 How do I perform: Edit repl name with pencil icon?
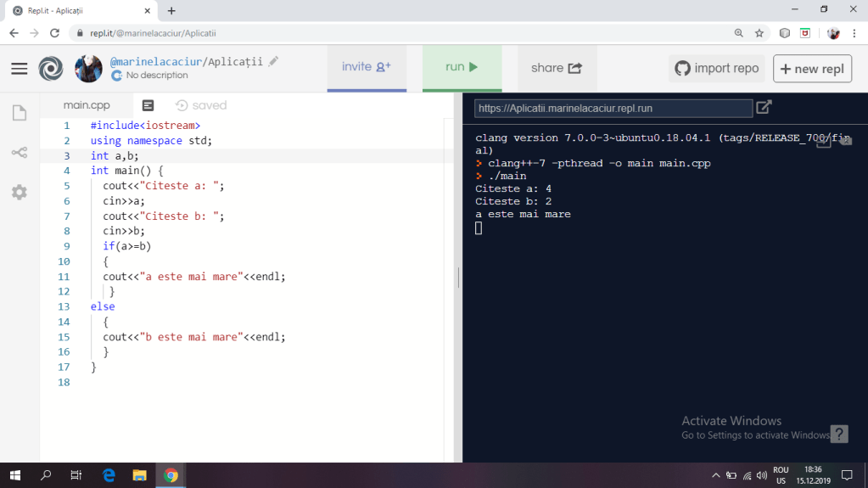tap(273, 61)
